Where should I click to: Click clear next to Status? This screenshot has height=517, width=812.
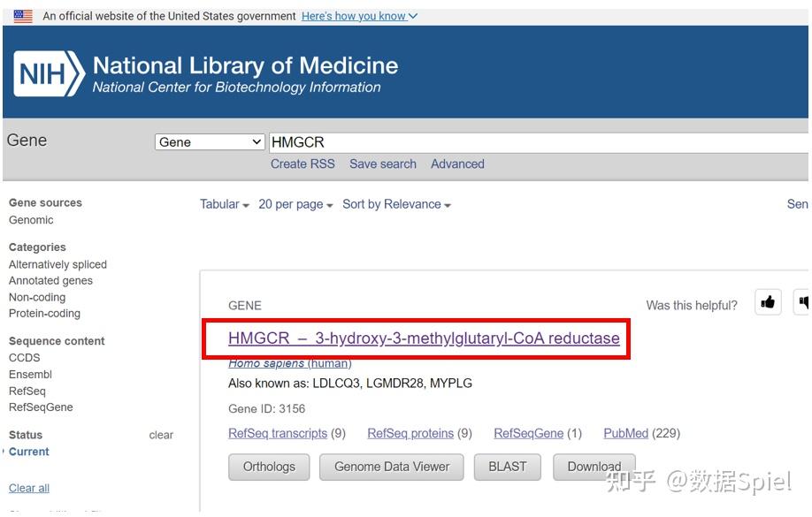(x=161, y=435)
